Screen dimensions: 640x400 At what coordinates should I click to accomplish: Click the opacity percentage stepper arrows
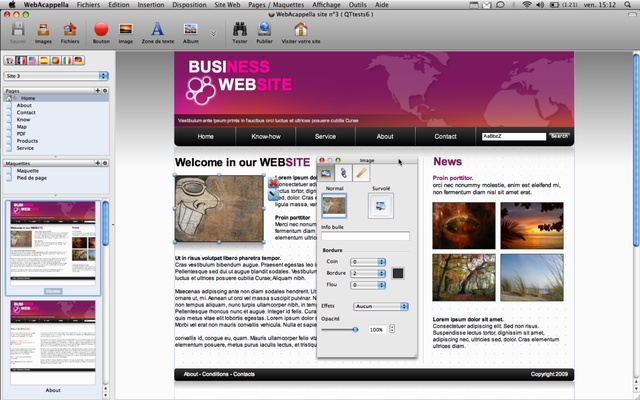(392, 329)
